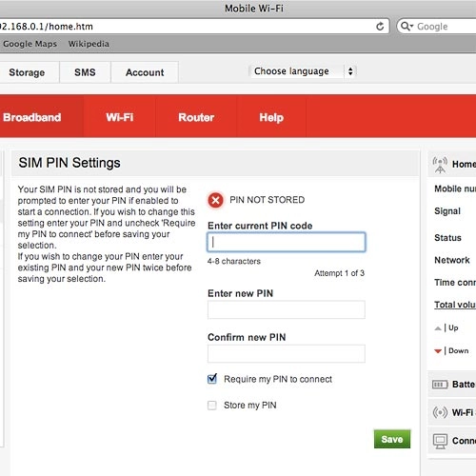Click the Battery icon in sidebar

click(440, 385)
